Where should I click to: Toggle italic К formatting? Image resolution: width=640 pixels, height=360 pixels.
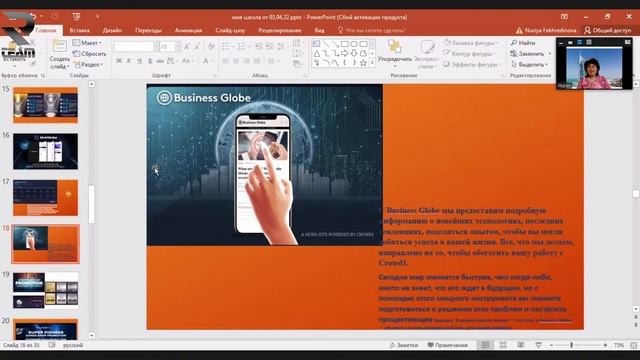tap(129, 61)
